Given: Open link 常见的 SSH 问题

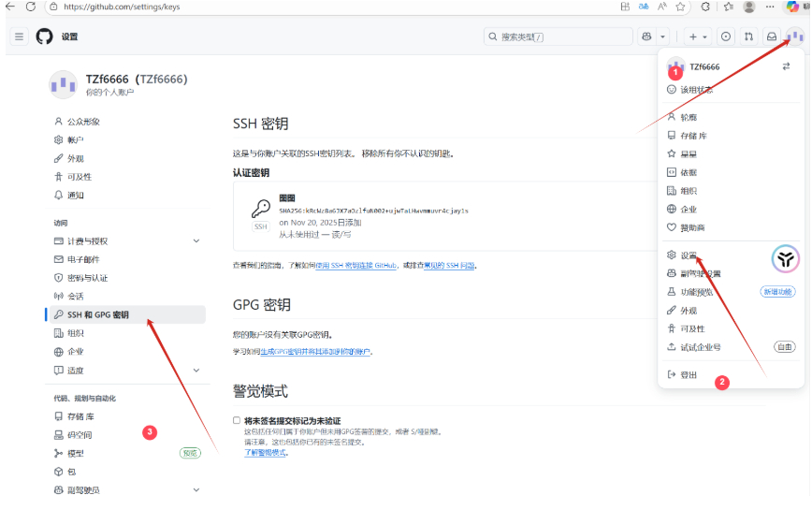Looking at the screenshot, I should tap(449, 266).
